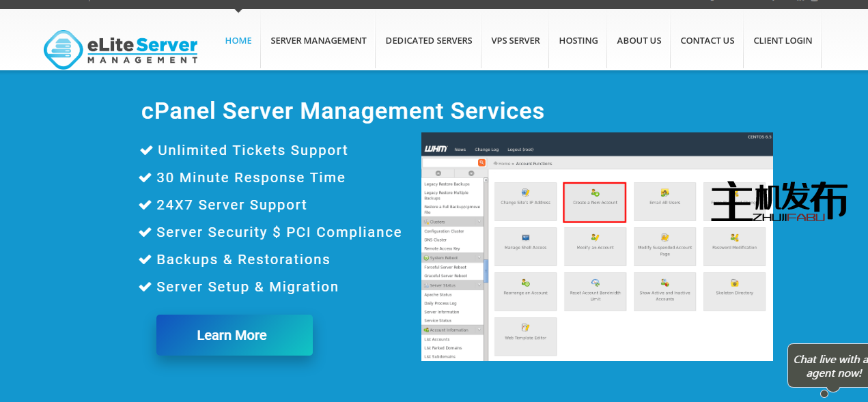The width and height of the screenshot is (868, 402).
Task: Go to the Dedicated Servers menu item
Action: pyautogui.click(x=428, y=40)
